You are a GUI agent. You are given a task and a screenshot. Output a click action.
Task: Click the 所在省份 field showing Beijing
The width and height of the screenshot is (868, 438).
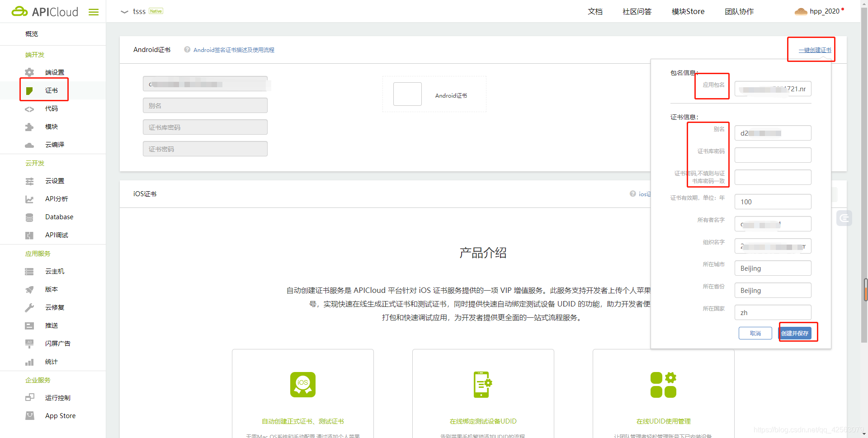[773, 290]
